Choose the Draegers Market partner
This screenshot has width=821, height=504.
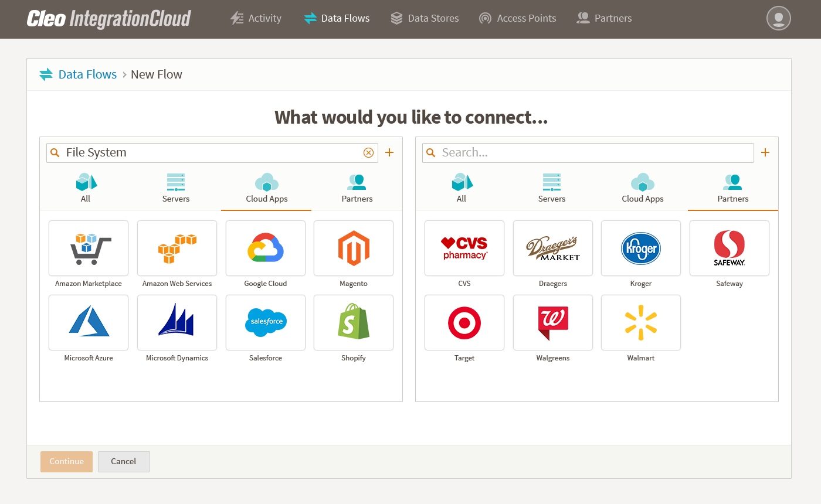point(553,248)
